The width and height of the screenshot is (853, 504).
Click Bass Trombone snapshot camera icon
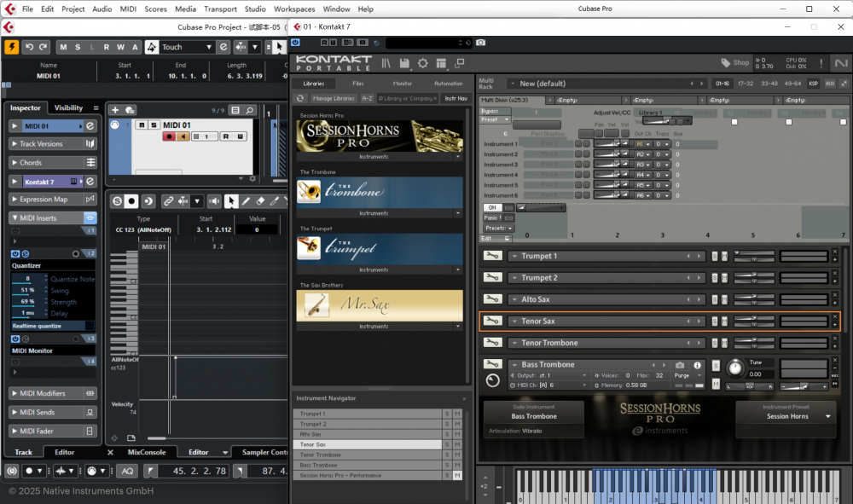680,365
